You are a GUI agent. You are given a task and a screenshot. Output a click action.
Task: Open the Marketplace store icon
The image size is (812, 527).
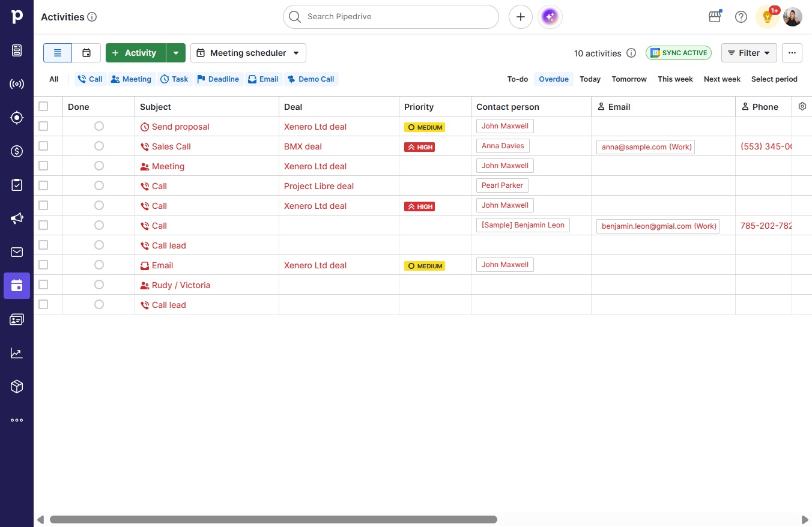[x=715, y=17]
